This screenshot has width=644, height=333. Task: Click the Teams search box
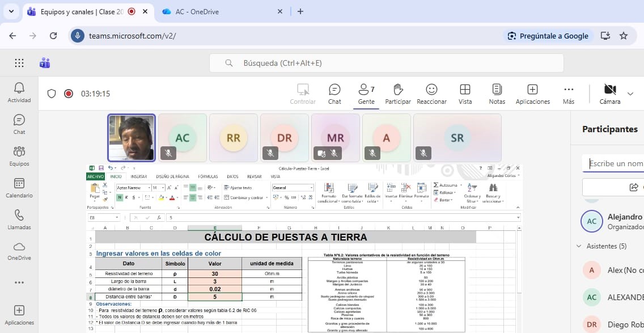click(x=385, y=63)
